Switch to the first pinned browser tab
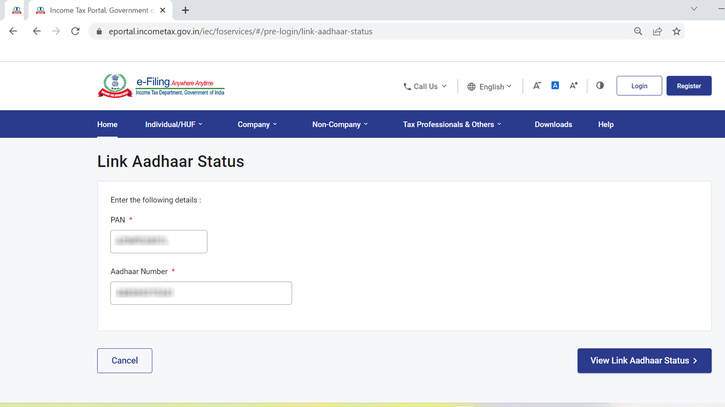The width and height of the screenshot is (725, 407). [17, 10]
